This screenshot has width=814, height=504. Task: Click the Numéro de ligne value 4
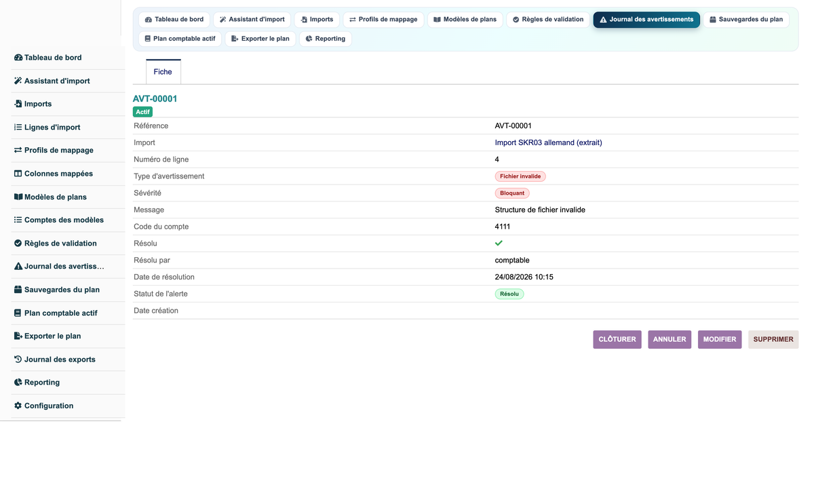click(x=497, y=159)
